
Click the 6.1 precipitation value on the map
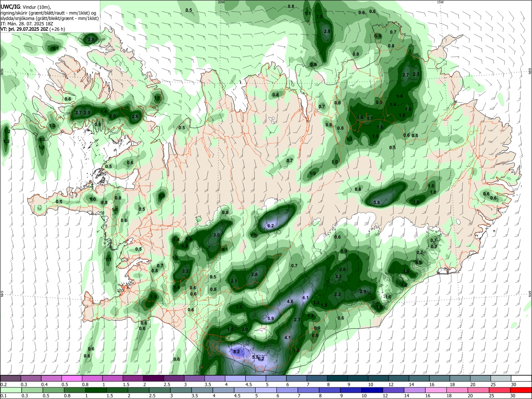[305, 298]
